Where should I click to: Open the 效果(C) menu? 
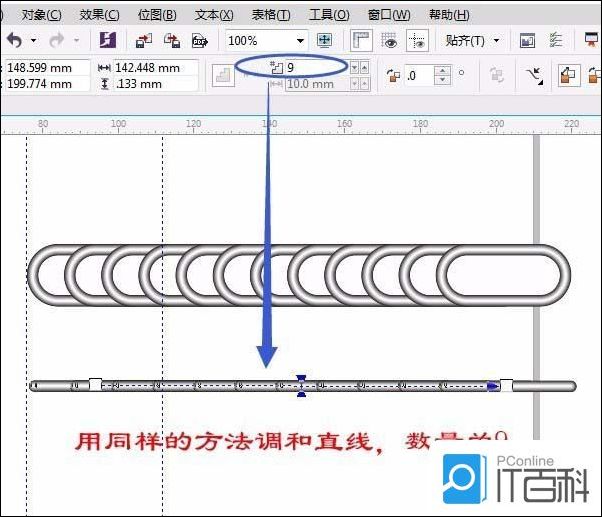click(x=99, y=15)
